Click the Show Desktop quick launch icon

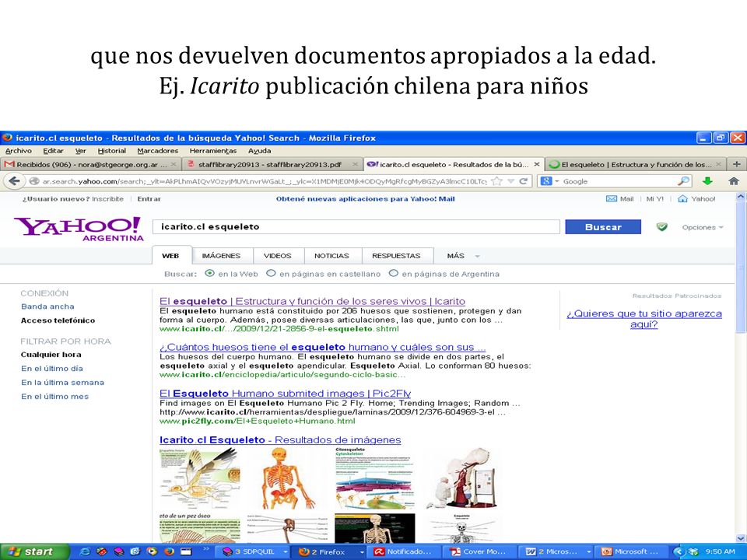click(186, 551)
